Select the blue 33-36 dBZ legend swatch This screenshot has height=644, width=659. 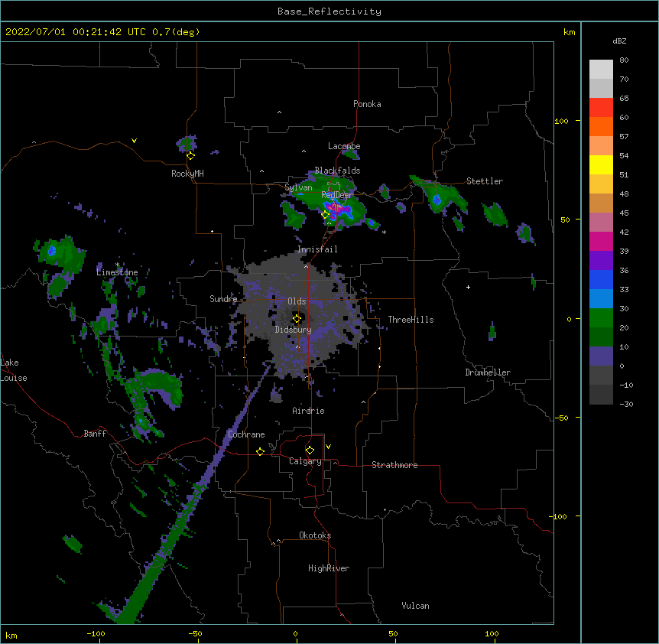pyautogui.click(x=601, y=279)
